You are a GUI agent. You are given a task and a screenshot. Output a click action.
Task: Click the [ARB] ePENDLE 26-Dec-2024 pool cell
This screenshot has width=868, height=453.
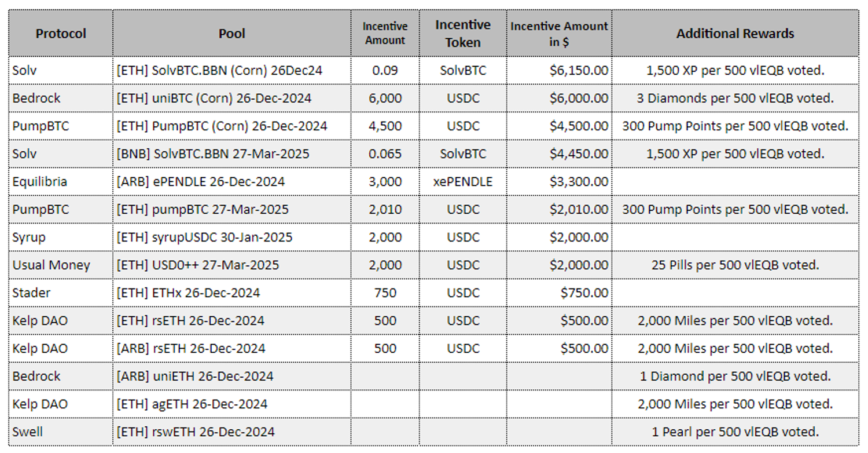tap(201, 181)
